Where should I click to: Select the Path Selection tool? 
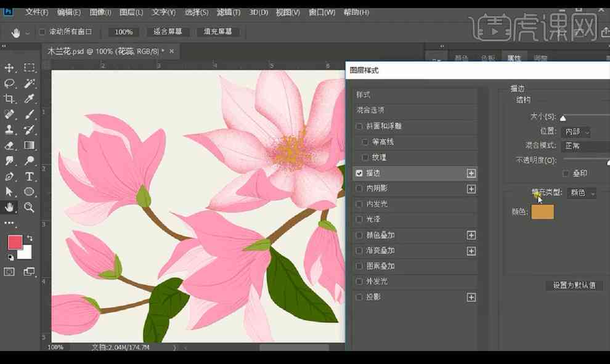[x=9, y=192]
